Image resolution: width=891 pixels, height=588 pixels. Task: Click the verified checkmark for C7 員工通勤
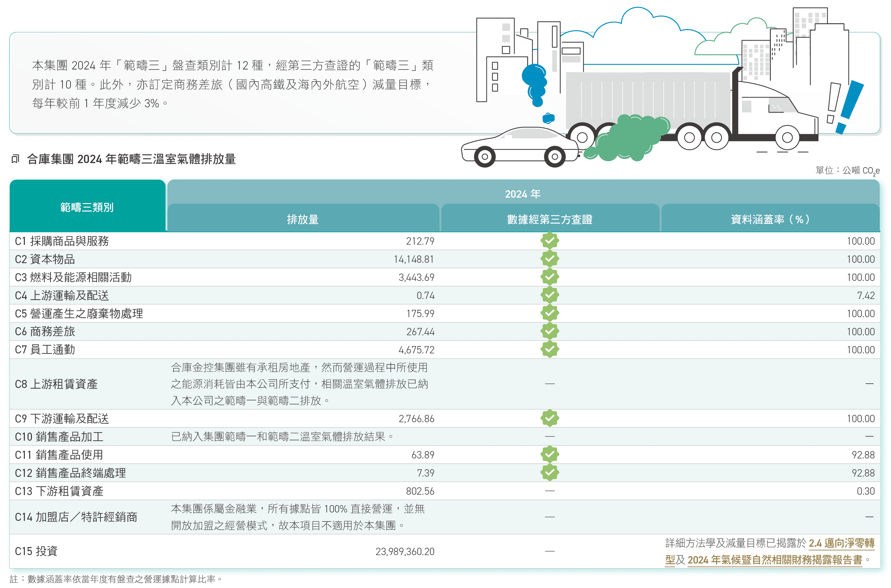pyautogui.click(x=549, y=349)
